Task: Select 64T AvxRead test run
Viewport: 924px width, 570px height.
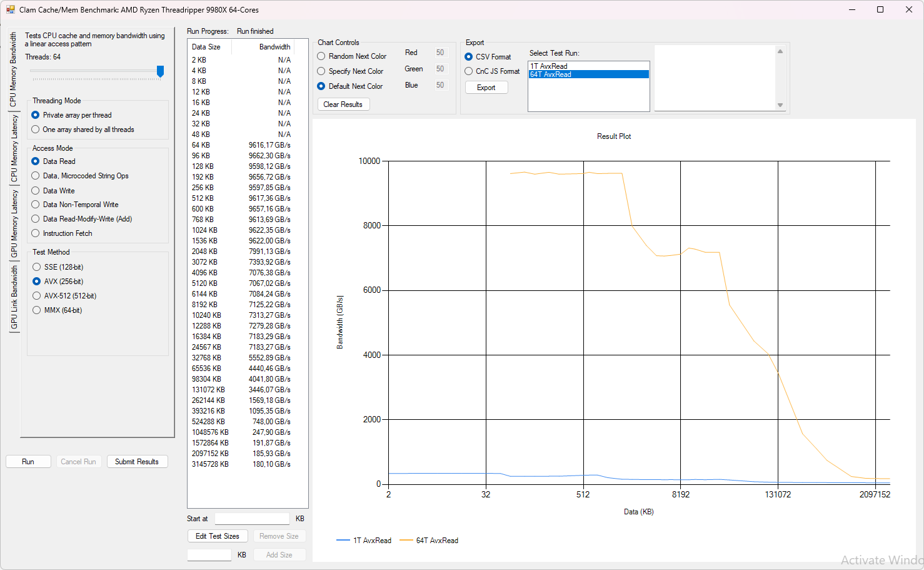Action: click(x=588, y=74)
